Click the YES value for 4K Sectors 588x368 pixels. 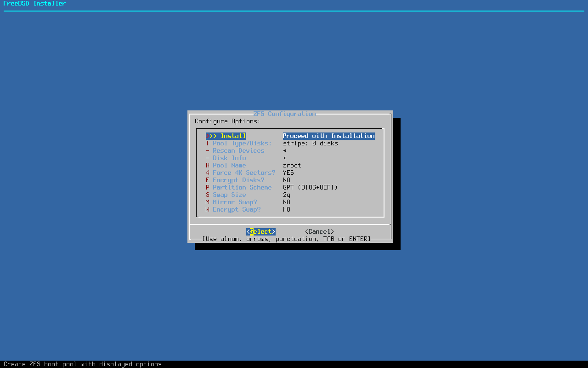(x=288, y=172)
